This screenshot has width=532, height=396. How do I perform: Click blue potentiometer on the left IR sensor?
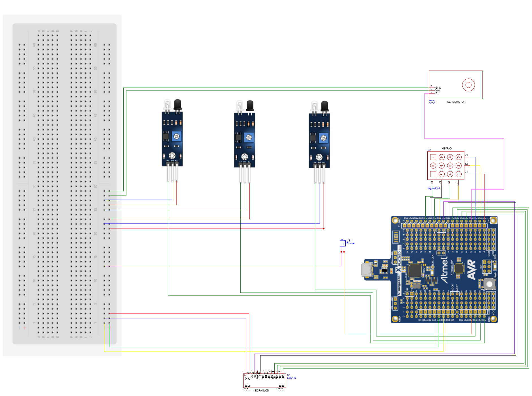click(176, 136)
